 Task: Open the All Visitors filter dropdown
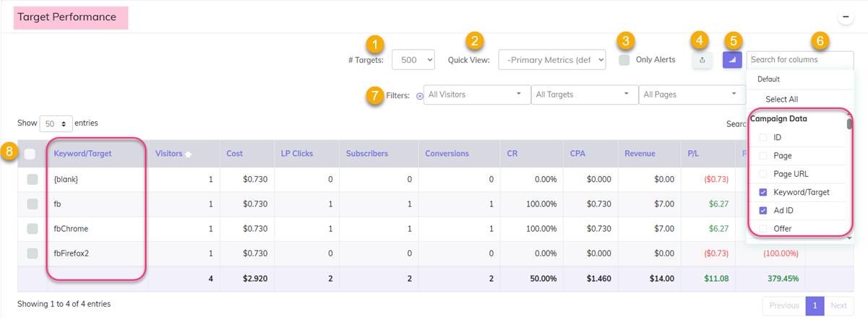point(476,95)
